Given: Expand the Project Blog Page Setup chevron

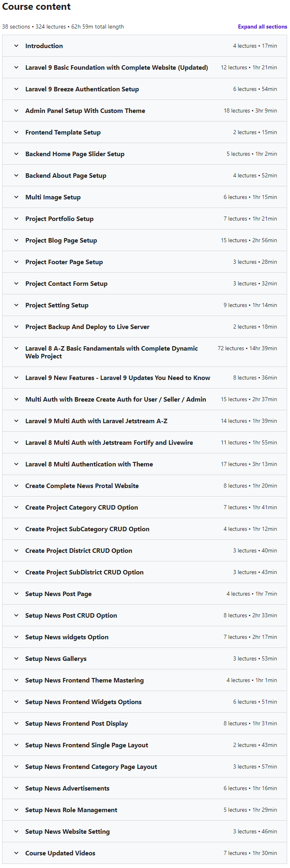Looking at the screenshot, I should pyautogui.click(x=16, y=240).
